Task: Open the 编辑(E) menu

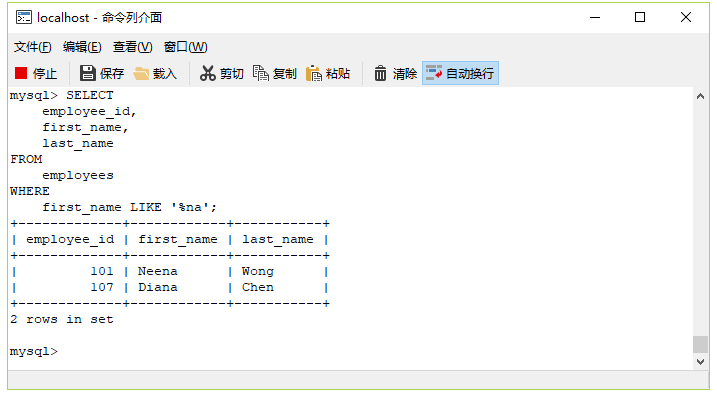Action: click(82, 47)
